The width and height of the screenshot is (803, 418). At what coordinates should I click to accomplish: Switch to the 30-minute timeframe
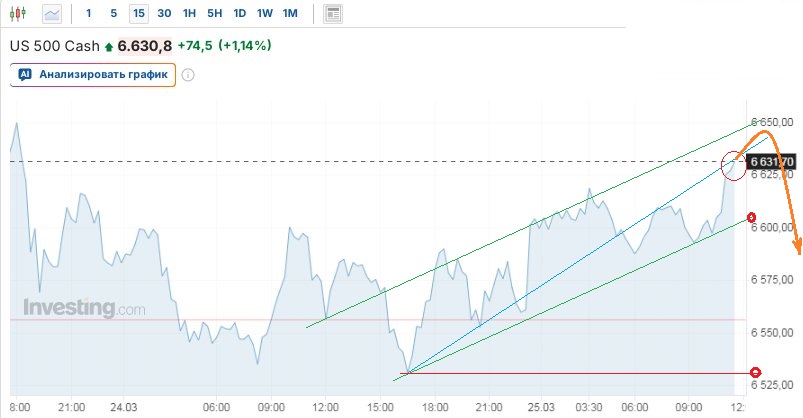pos(164,14)
